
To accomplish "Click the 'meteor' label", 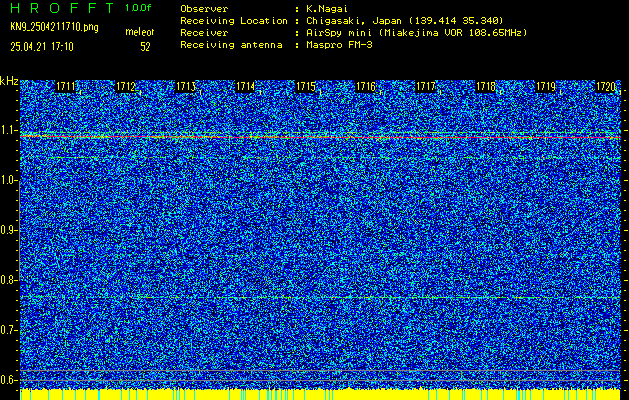I will pos(140,32).
